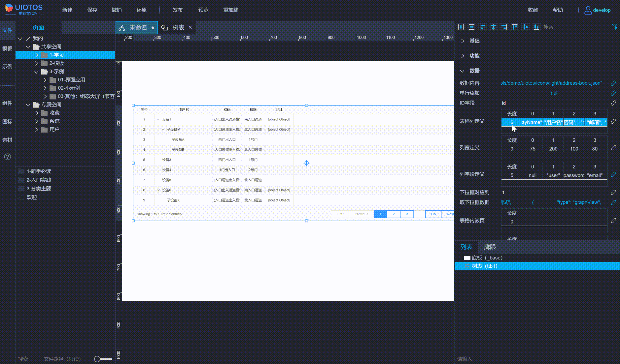Click the align bottom edges icon
620x364 pixels.
[536, 27]
